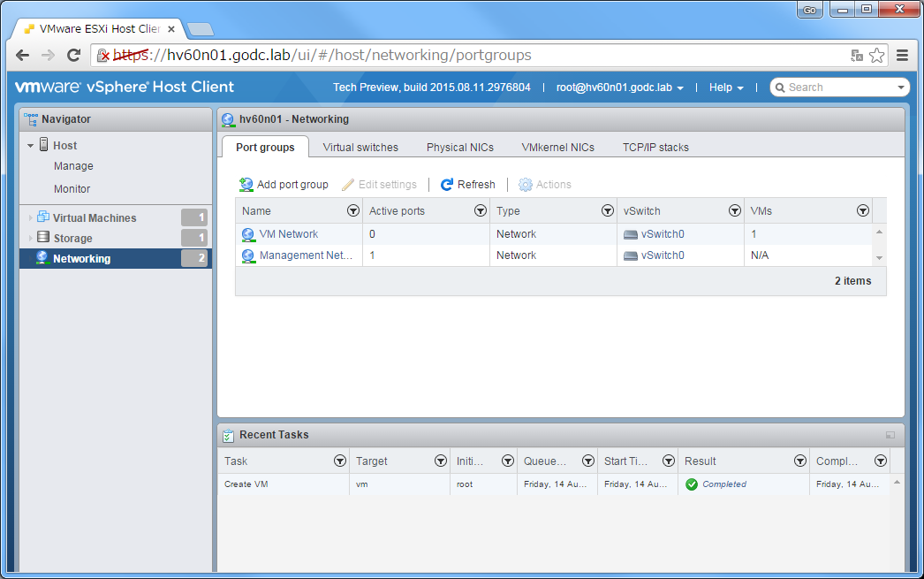Open the Task column filter dropdown
The height and width of the screenshot is (579, 924).
click(x=340, y=461)
